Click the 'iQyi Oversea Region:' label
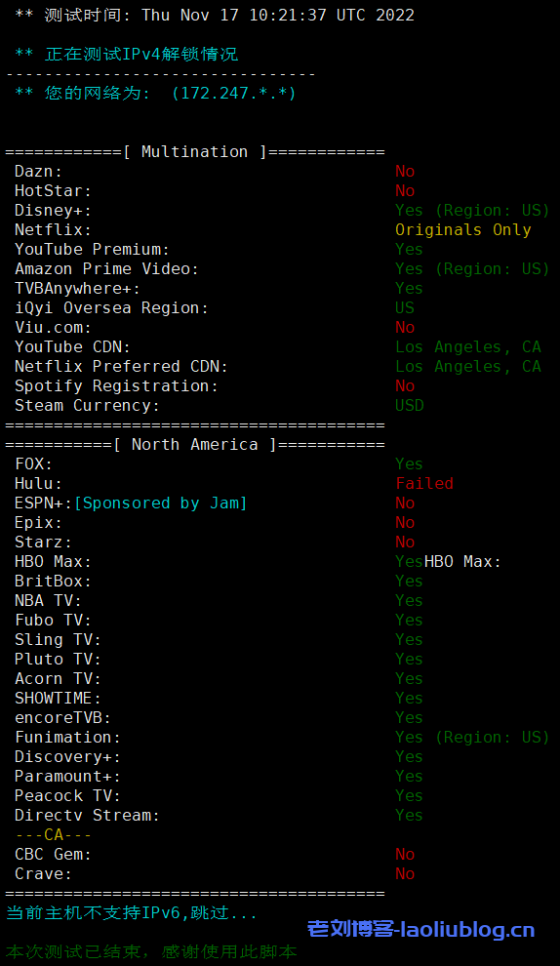Screen dimensions: 560x966 click(x=111, y=308)
